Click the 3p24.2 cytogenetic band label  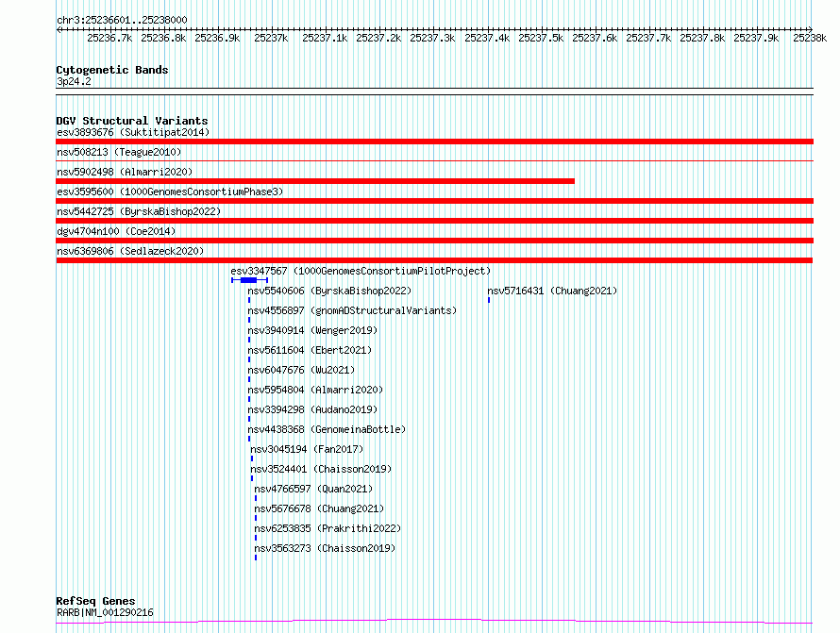74,81
